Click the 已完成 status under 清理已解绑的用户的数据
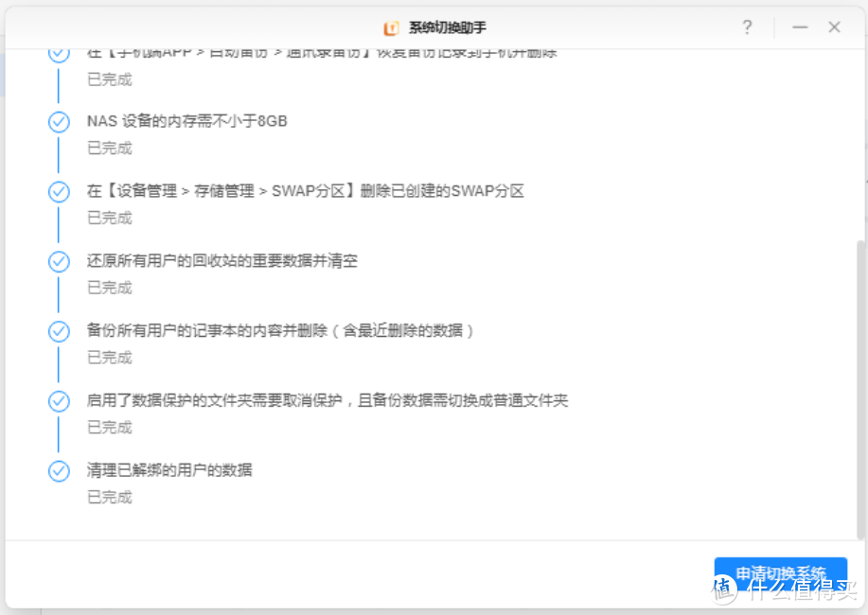 coord(110,497)
